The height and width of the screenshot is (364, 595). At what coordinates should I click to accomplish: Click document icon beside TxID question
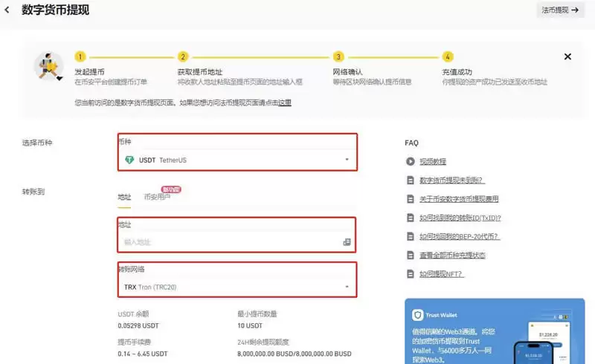[411, 218]
